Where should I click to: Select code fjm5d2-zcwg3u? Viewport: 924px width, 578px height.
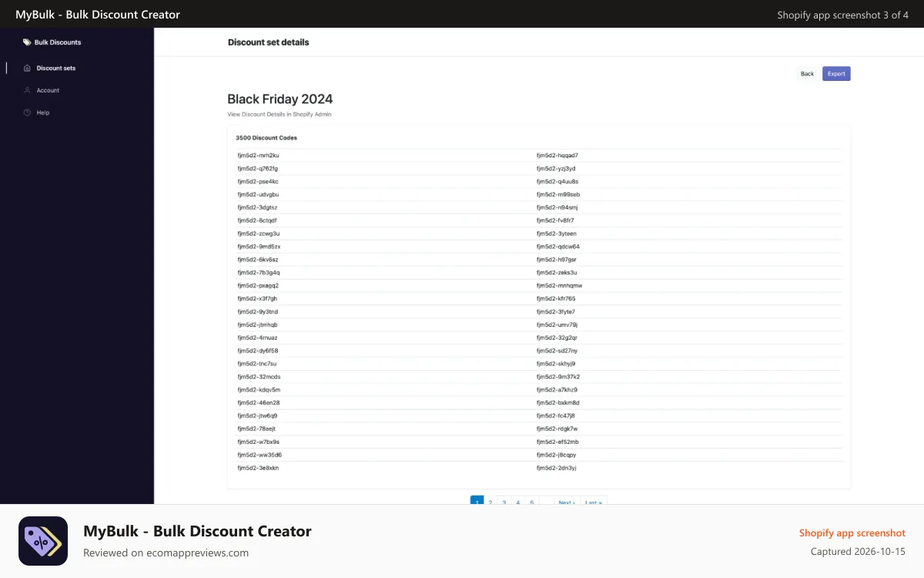tap(259, 234)
